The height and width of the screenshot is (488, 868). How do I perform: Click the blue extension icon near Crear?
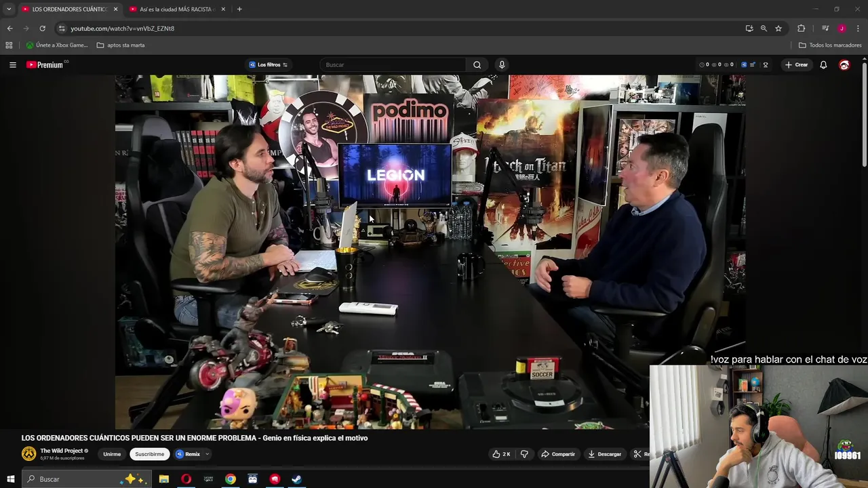pos(744,65)
